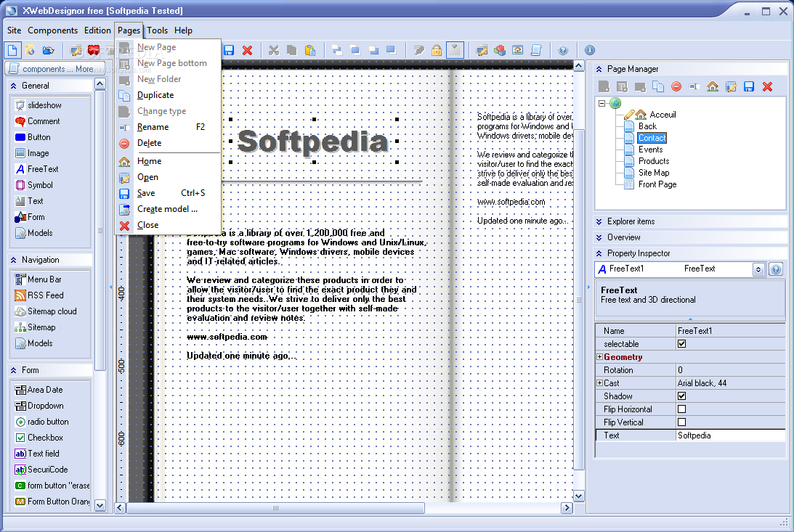Open the Edition menu

(x=97, y=30)
